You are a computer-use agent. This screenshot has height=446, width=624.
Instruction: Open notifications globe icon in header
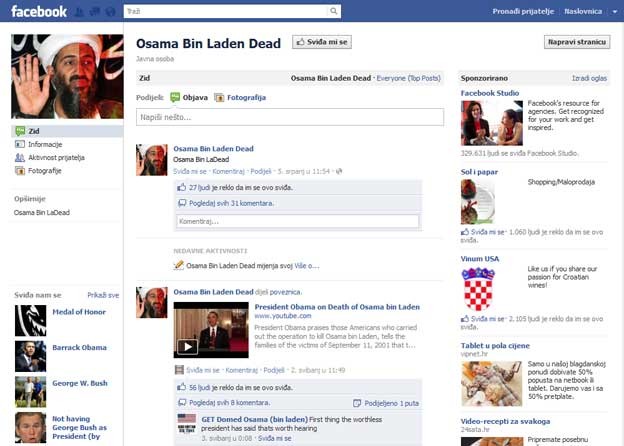[110, 12]
